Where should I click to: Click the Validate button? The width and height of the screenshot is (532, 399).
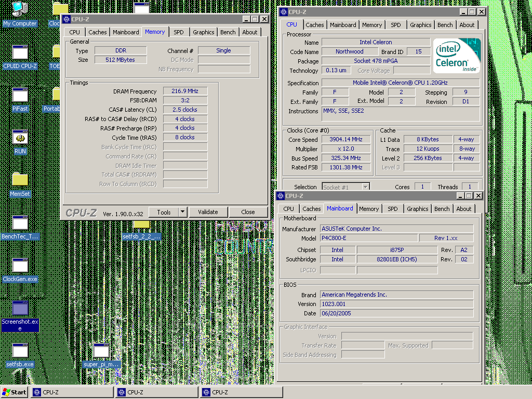(x=208, y=212)
